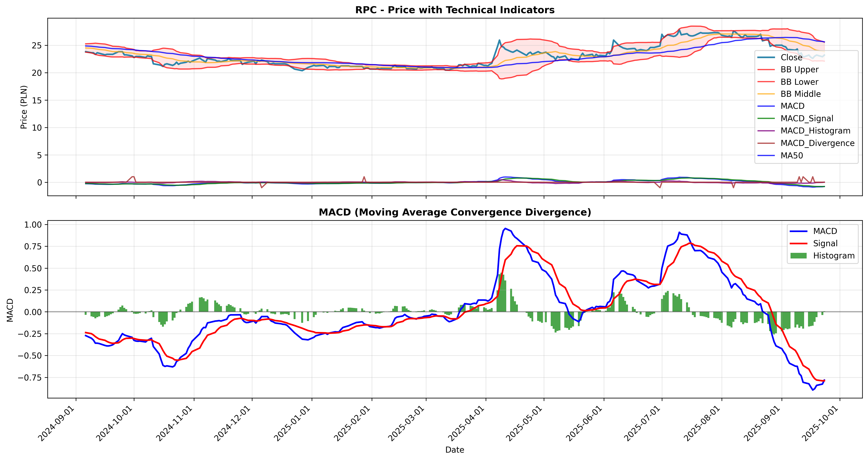Click the '0.75' tick on the MACD axis
This screenshot has height=460, width=868.
[x=33, y=247]
